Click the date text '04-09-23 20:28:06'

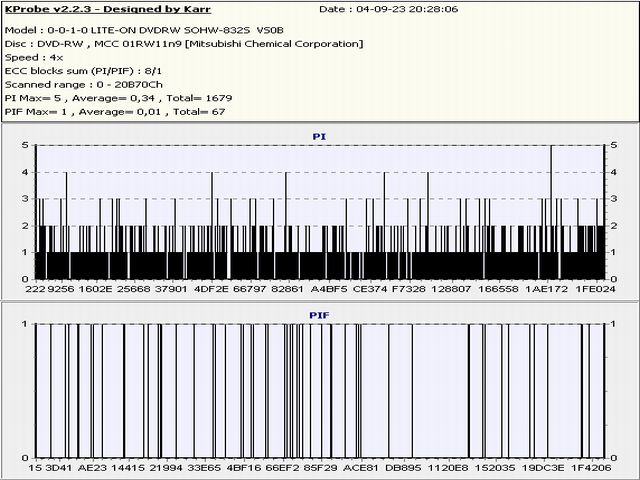407,9
